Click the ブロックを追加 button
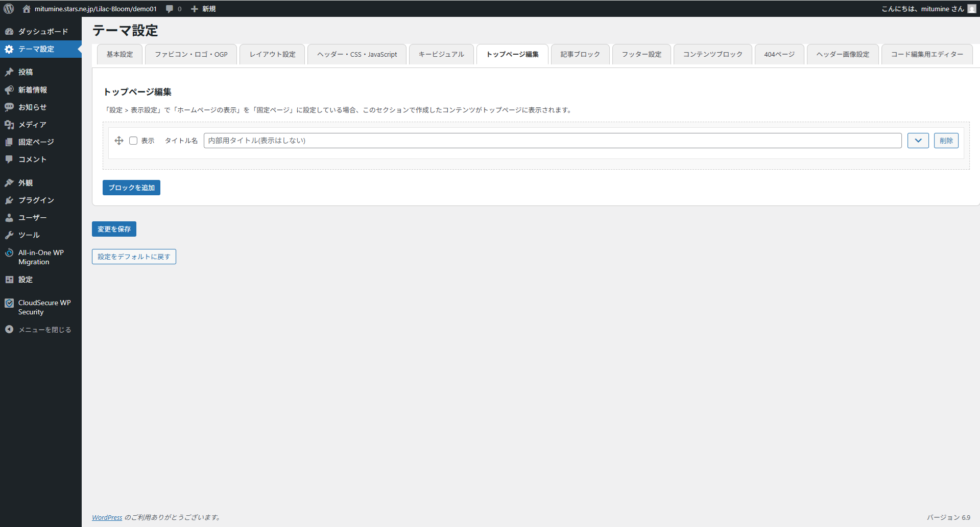Screen dimensions: 980x527 click(131, 188)
